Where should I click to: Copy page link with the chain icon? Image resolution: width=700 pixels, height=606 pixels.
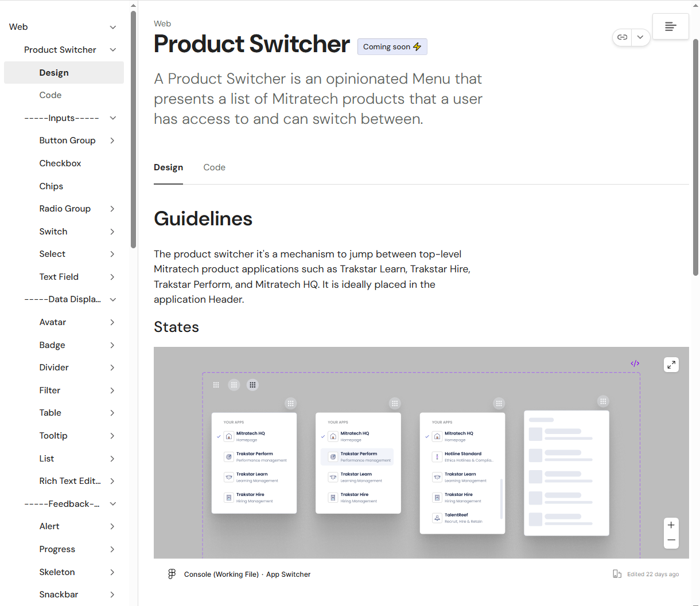[x=622, y=37]
